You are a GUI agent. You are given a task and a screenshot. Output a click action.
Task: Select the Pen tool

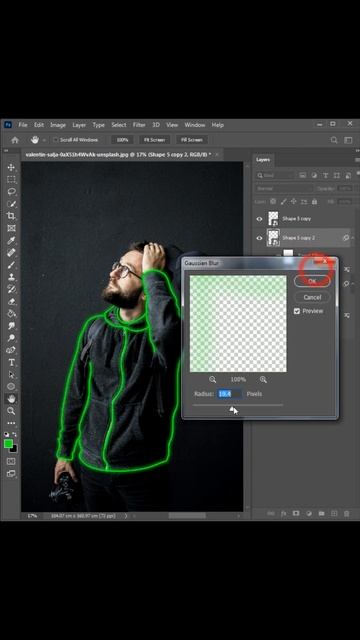click(x=11, y=350)
